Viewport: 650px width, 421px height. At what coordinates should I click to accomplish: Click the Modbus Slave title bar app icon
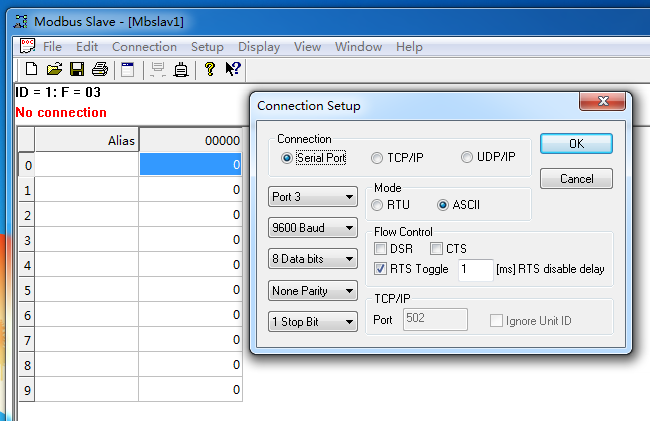coord(20,21)
